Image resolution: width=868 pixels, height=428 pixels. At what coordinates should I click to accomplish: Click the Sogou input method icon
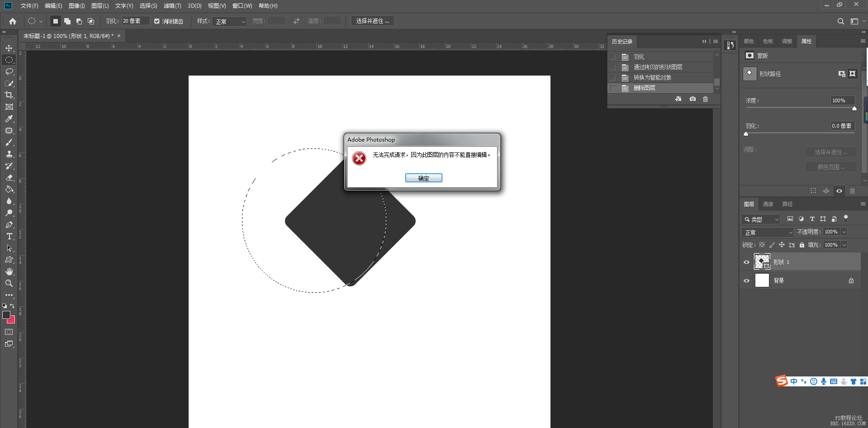781,381
